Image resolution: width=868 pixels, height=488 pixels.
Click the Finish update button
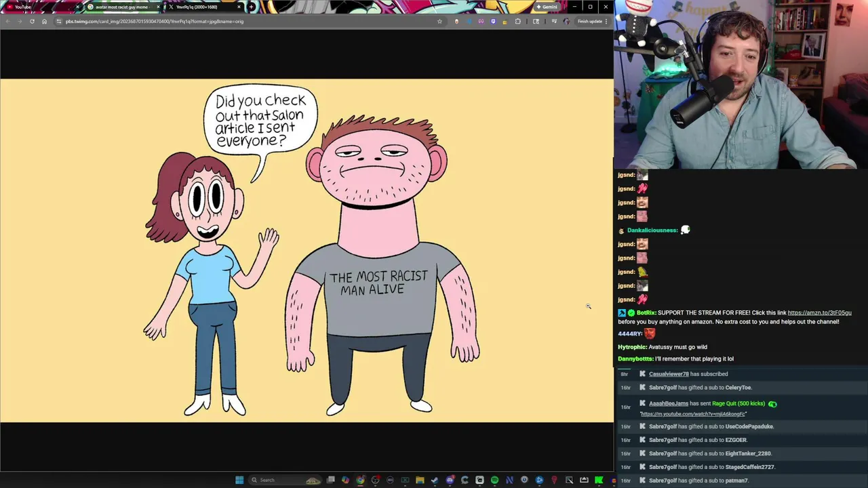(590, 21)
